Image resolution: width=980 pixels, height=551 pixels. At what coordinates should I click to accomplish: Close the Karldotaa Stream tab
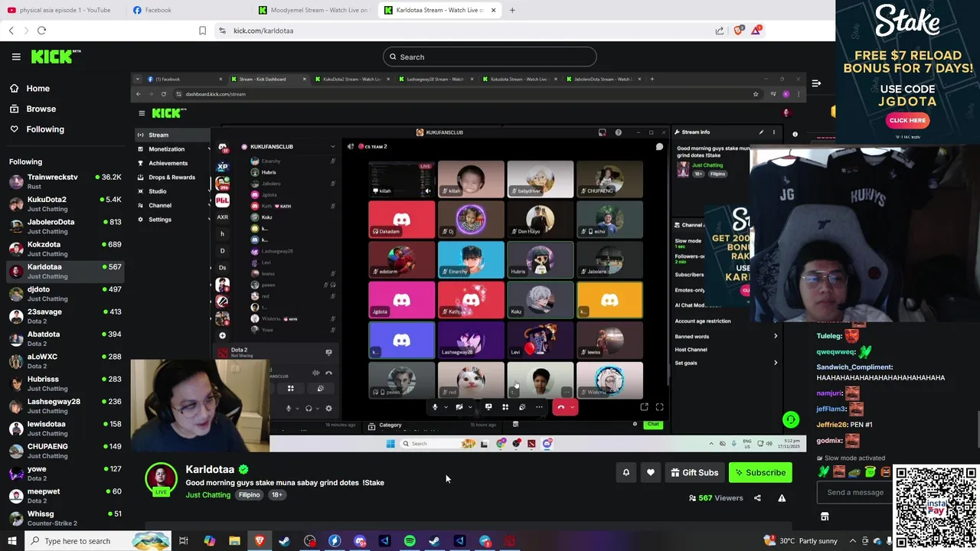(x=493, y=10)
